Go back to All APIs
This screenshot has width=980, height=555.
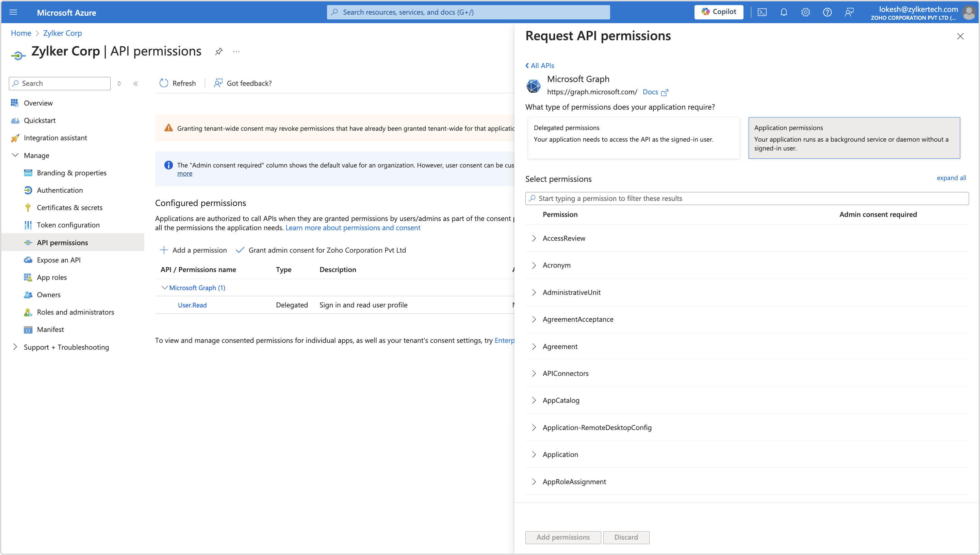(540, 66)
